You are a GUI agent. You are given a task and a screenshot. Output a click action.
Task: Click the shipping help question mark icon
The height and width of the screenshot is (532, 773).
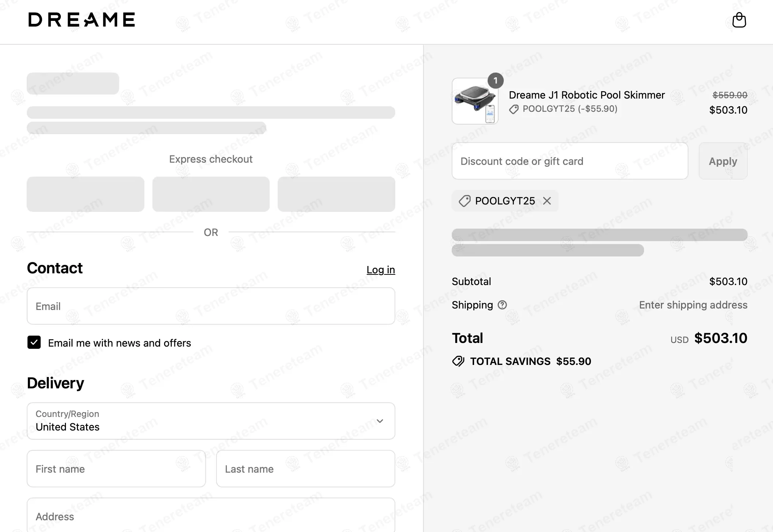[x=502, y=305]
